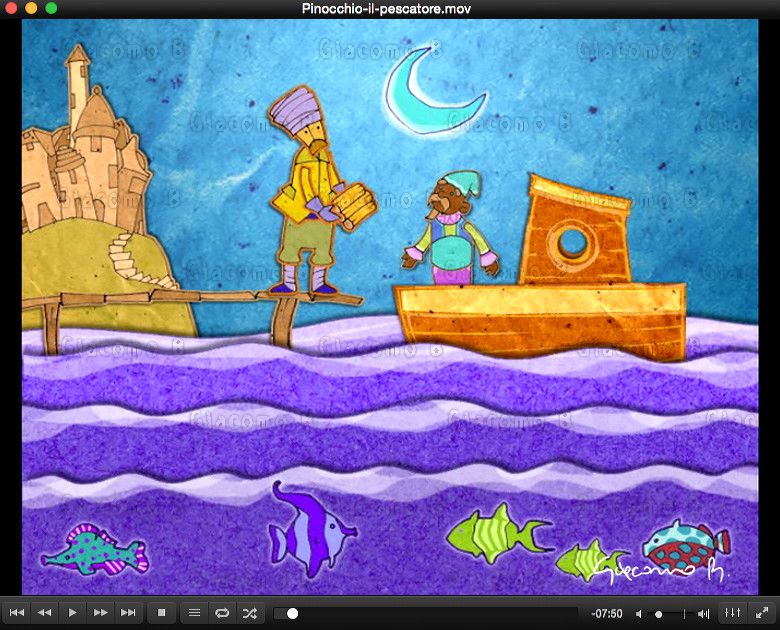The image size is (780, 630).
Task: Click the fast forward button
Action: point(100,613)
